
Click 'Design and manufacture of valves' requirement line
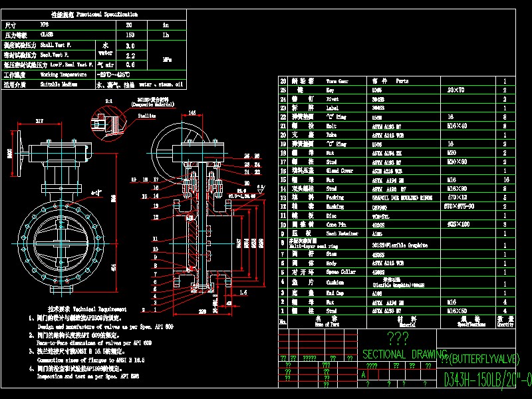pos(105,327)
